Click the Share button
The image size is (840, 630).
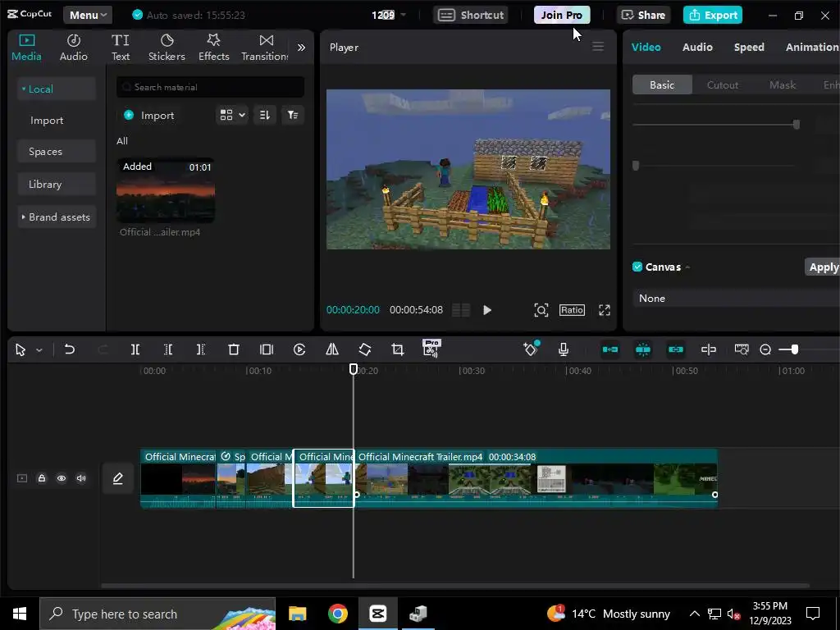(643, 15)
